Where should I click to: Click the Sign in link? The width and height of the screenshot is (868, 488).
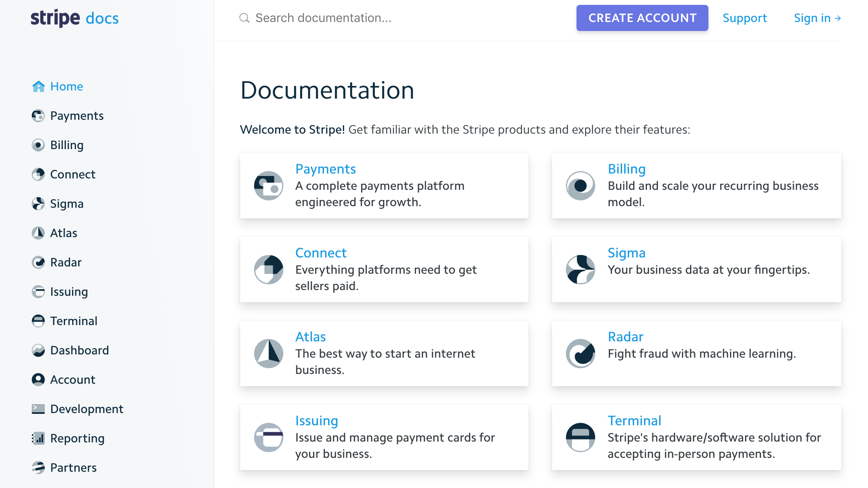tap(817, 18)
